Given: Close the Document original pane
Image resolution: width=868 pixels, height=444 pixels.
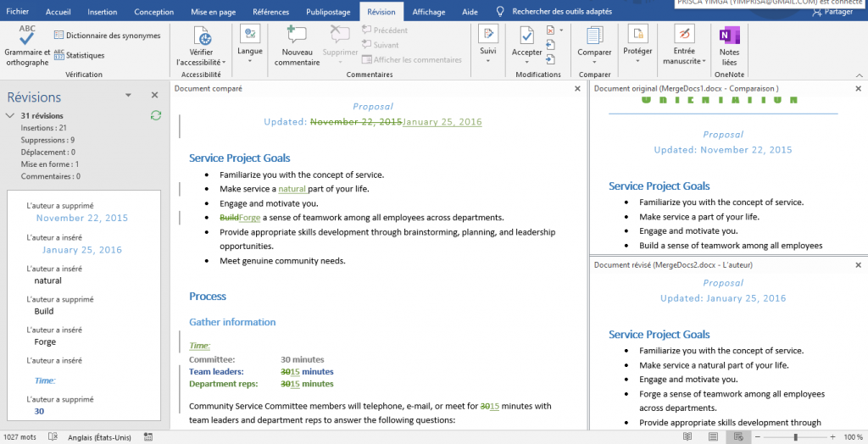Looking at the screenshot, I should click(859, 88).
